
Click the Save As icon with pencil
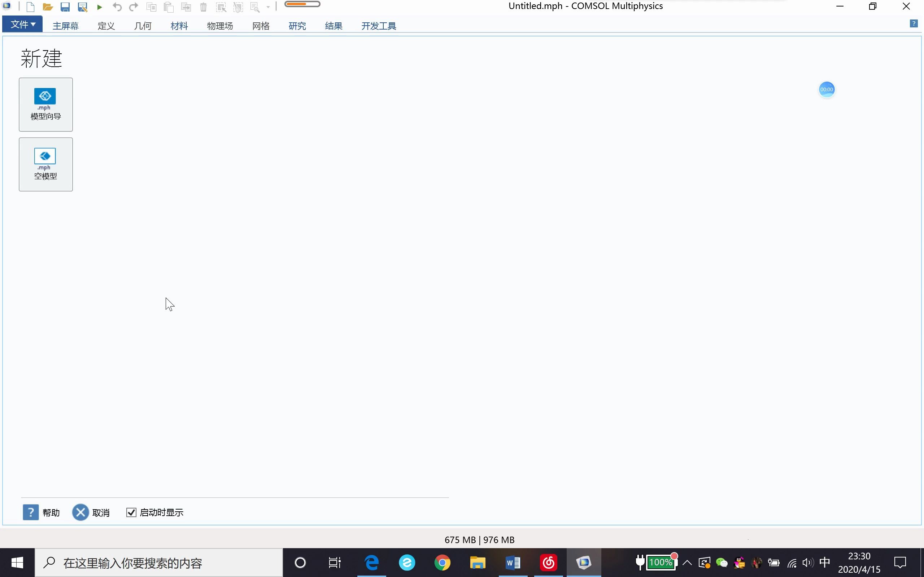click(x=82, y=7)
